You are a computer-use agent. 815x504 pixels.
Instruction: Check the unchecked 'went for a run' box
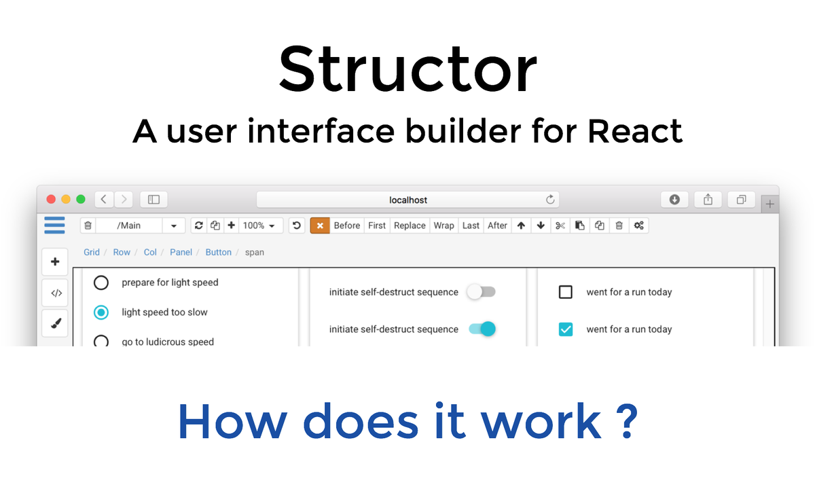pyautogui.click(x=566, y=292)
